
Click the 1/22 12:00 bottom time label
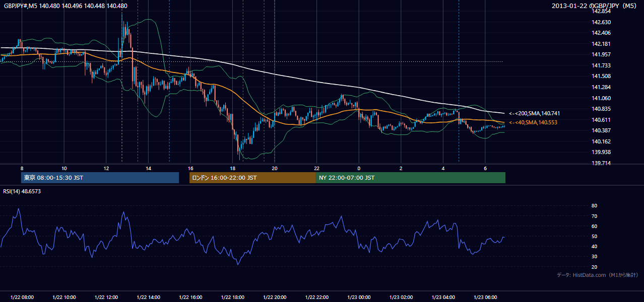click(x=106, y=297)
